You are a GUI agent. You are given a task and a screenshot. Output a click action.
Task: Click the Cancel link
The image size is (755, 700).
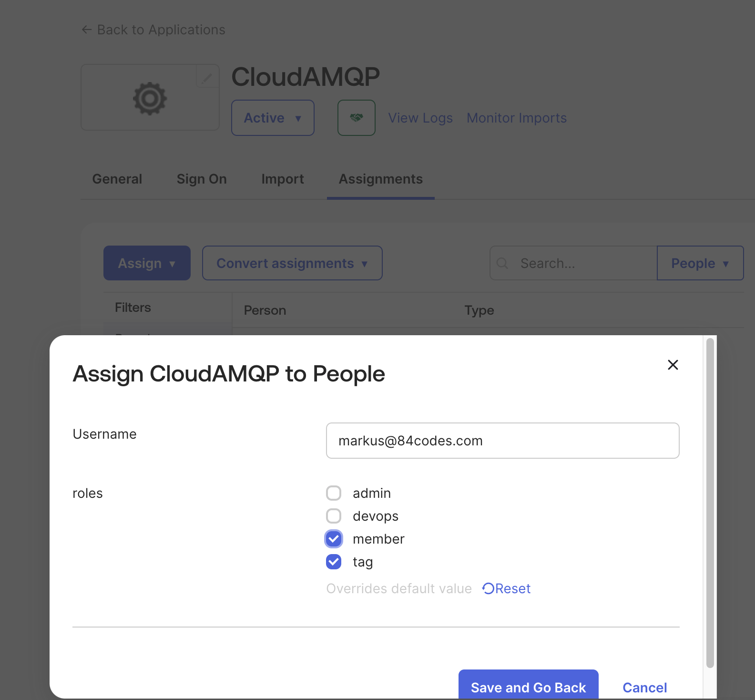(x=644, y=688)
